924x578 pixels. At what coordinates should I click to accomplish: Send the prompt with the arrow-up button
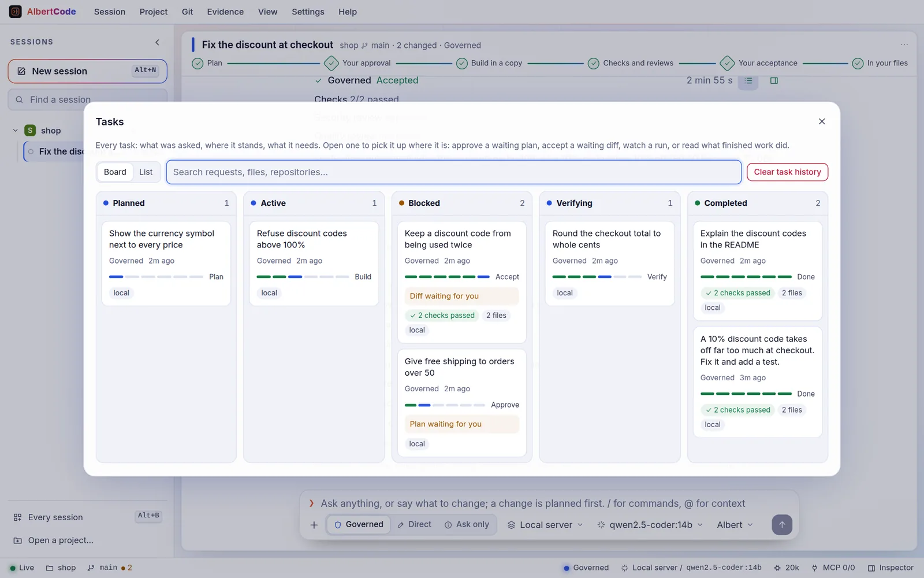pyautogui.click(x=782, y=525)
